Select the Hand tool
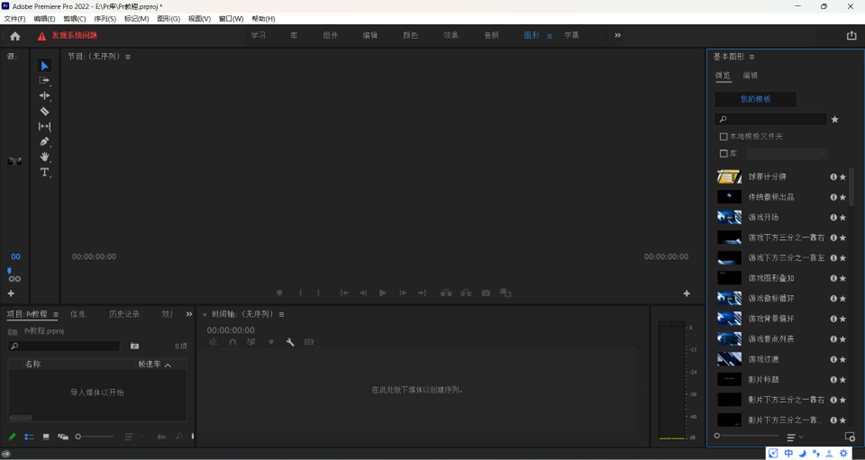 [44, 157]
